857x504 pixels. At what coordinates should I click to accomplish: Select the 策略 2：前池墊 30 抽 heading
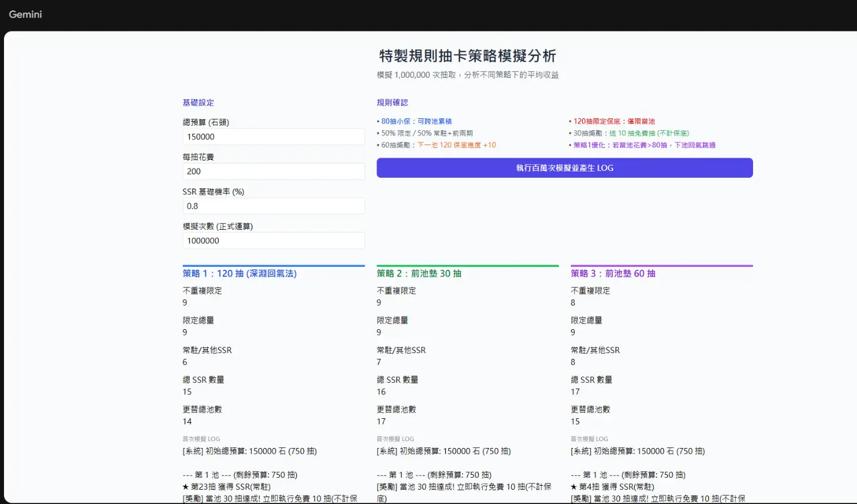[x=419, y=274]
